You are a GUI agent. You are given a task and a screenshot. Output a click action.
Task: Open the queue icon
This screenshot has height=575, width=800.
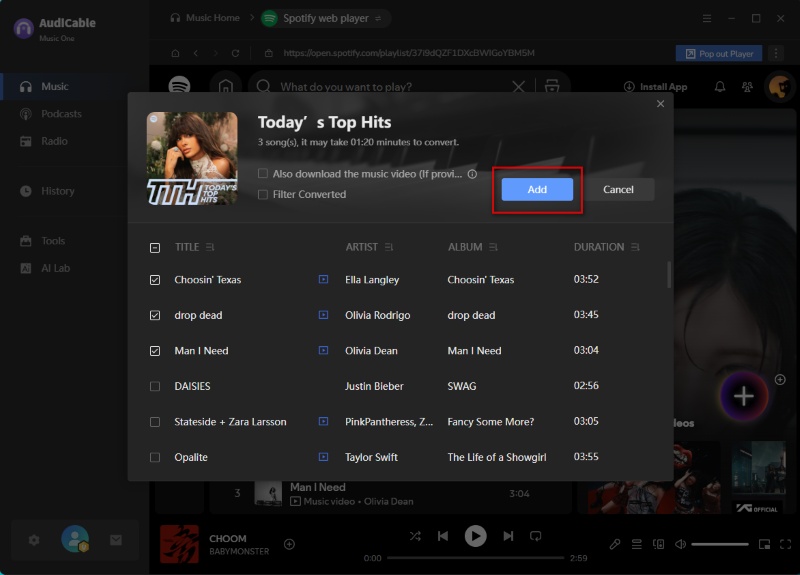[637, 544]
